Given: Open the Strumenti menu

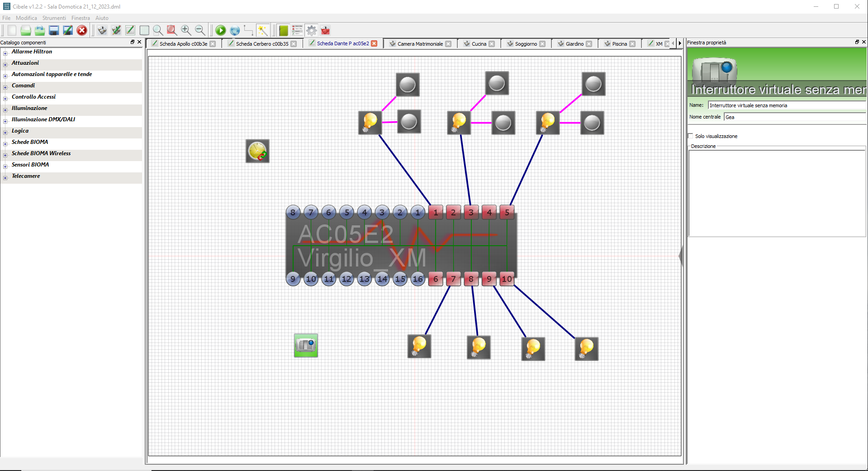Looking at the screenshot, I should pos(54,18).
